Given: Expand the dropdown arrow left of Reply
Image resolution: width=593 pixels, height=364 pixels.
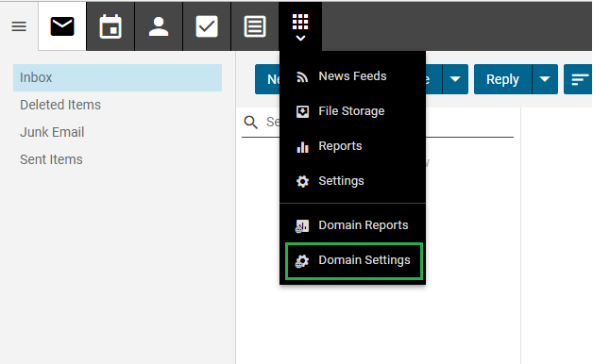Looking at the screenshot, I should 455,79.
